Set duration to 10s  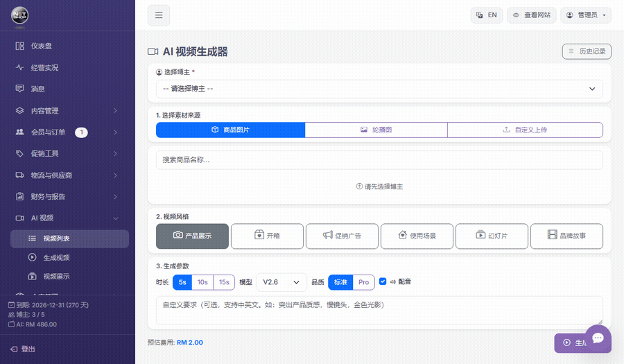coord(202,282)
